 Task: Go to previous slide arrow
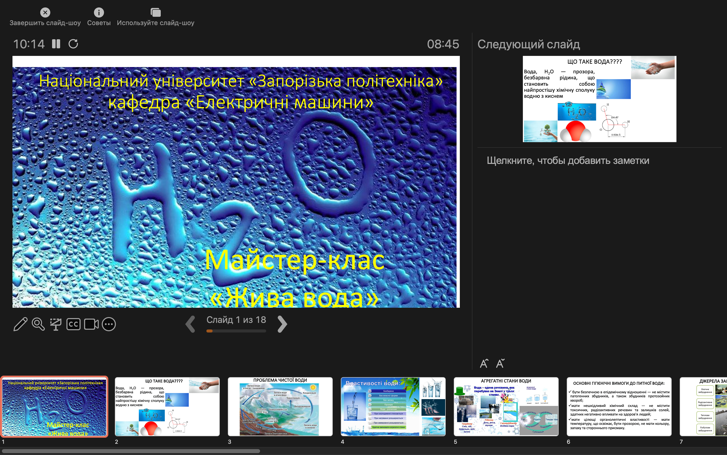(190, 324)
